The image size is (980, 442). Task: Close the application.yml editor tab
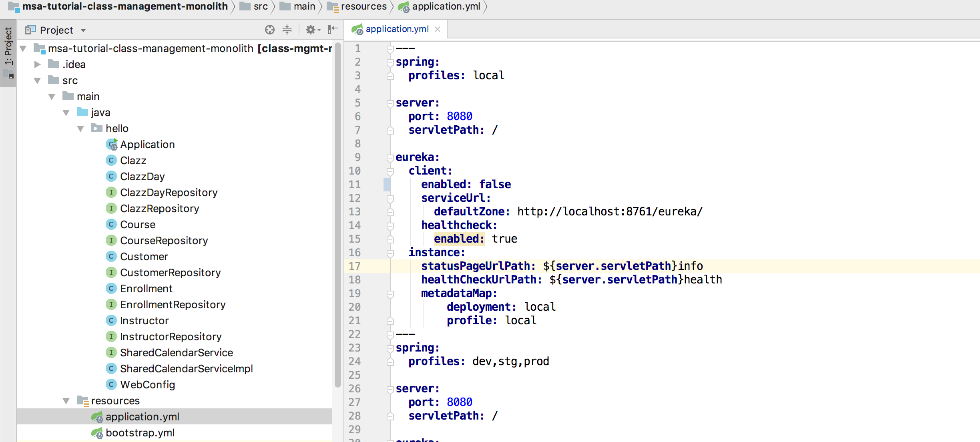[438, 29]
